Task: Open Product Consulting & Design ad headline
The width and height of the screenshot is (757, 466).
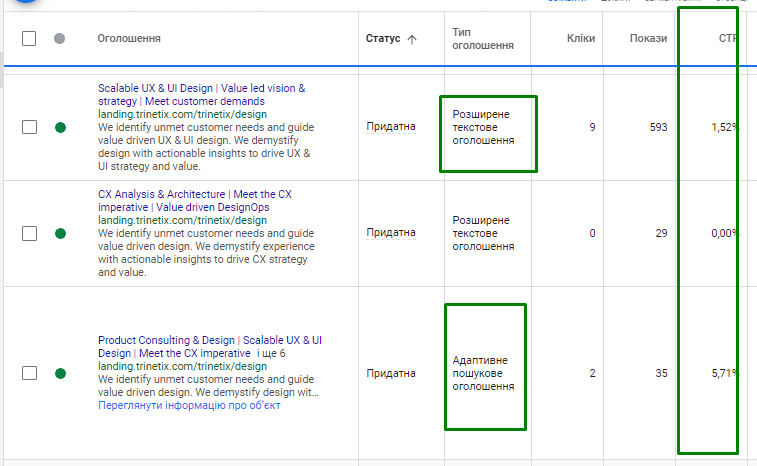Action: 210,346
